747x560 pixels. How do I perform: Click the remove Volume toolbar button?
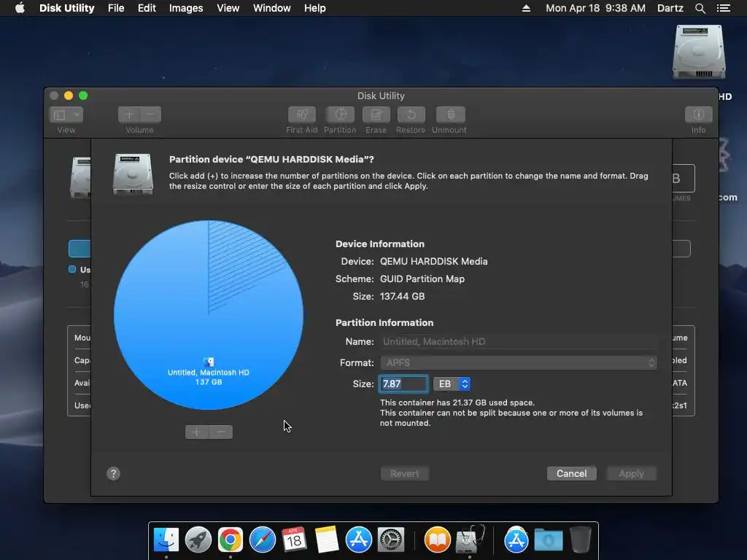click(x=150, y=114)
